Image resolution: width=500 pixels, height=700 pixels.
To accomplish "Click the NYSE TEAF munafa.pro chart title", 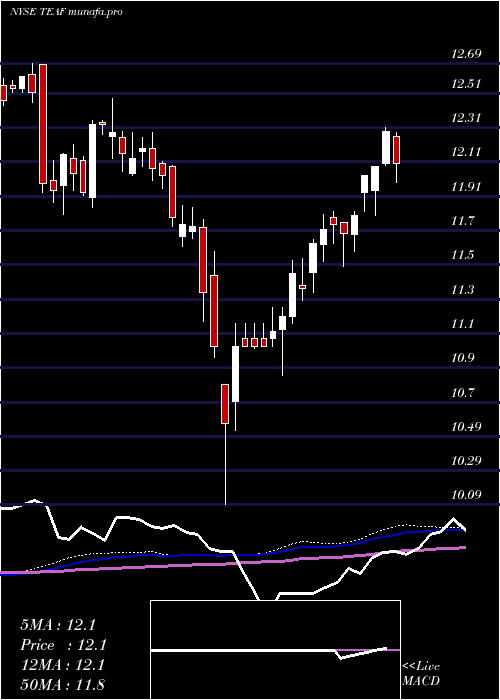I will [66, 12].
